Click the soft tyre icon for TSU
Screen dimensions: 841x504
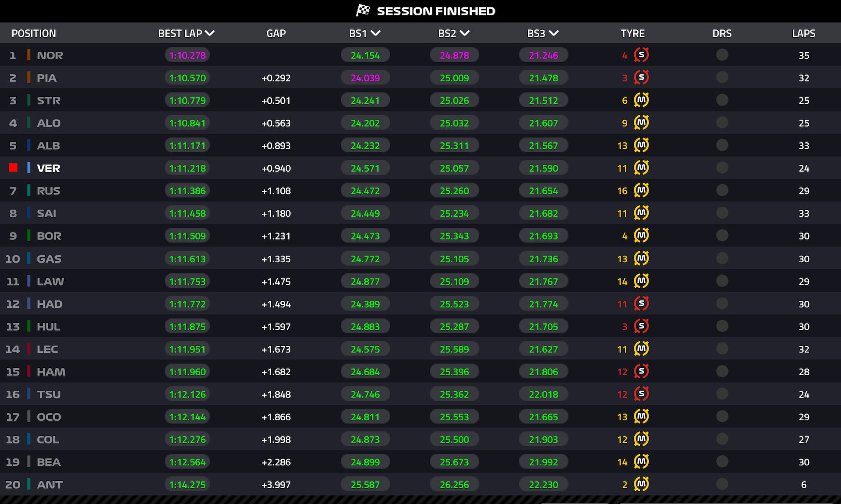[641, 394]
